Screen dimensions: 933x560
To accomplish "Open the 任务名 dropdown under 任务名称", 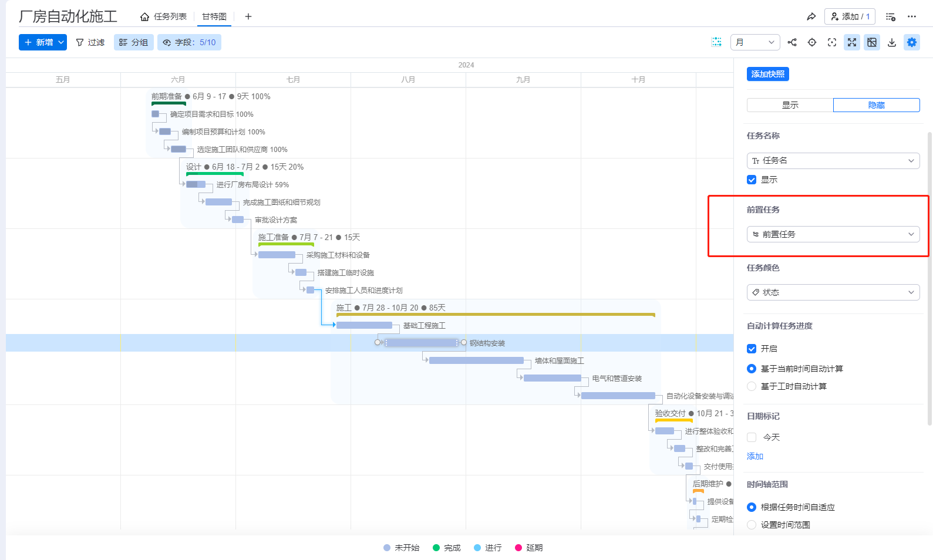I will 833,161.
